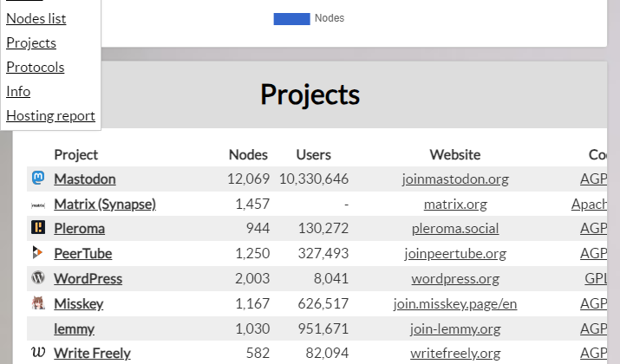
Task: Open Nodes list menu item
Action: [36, 18]
